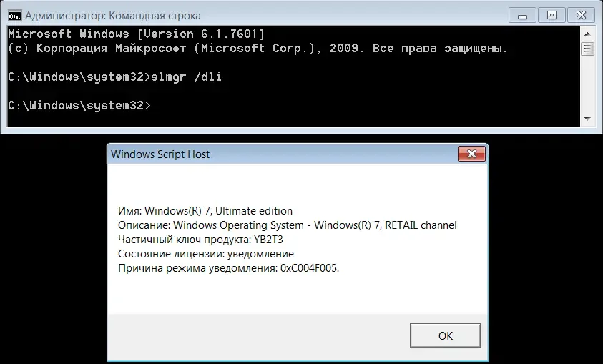Minimize the Командная строка window
Image resolution: width=603 pixels, height=364 pixels.
(522, 16)
